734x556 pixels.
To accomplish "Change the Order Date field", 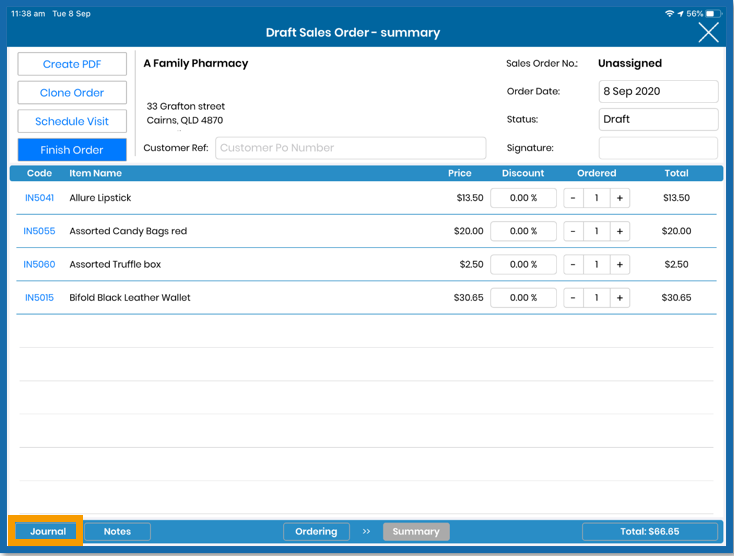I will (x=658, y=91).
